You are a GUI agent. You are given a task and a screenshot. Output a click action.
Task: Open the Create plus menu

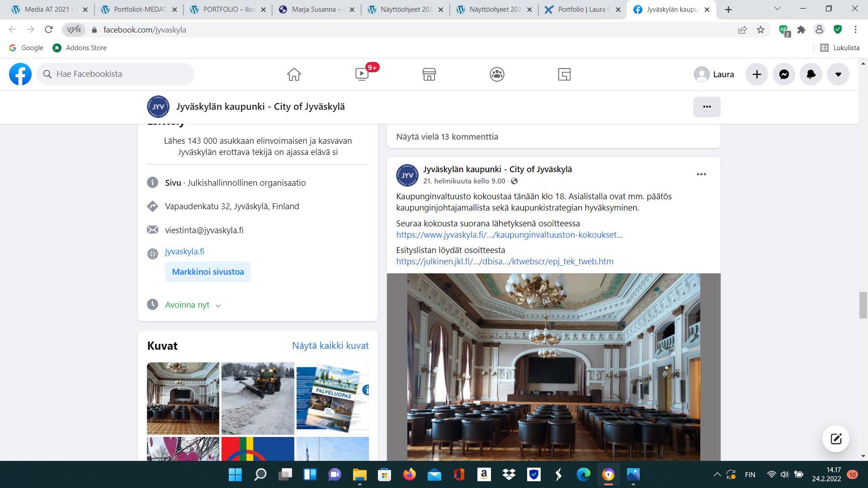757,74
